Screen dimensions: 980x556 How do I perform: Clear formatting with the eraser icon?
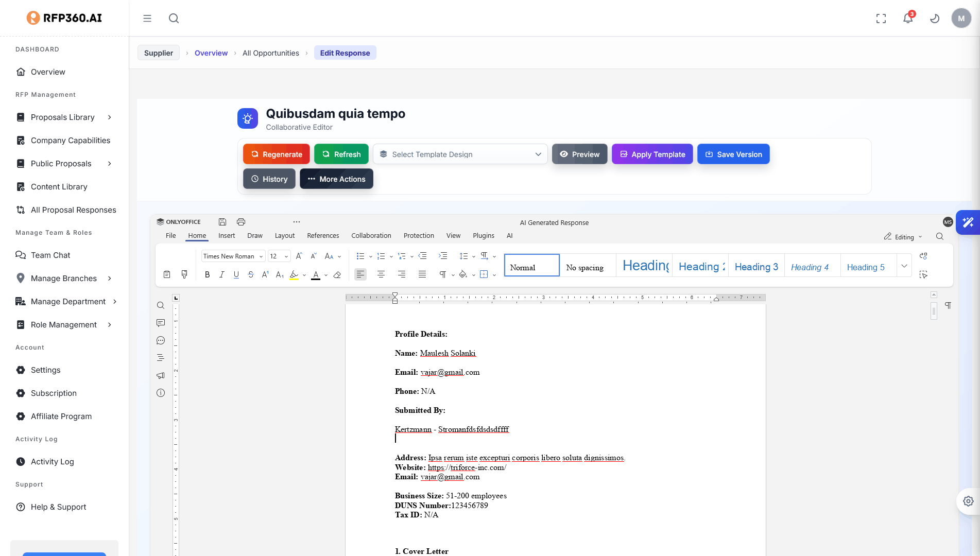tap(337, 274)
